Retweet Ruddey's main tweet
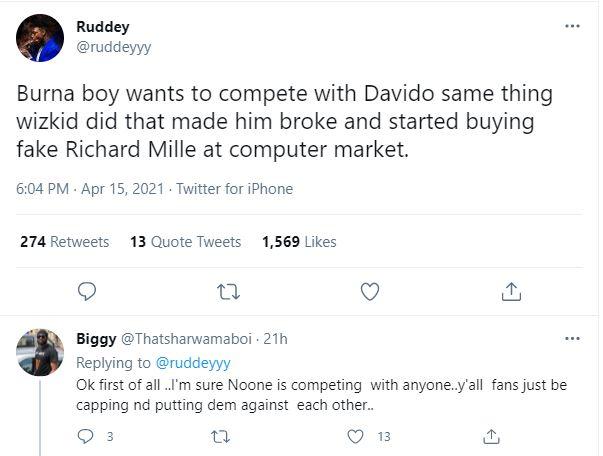603x456 pixels. point(228,291)
